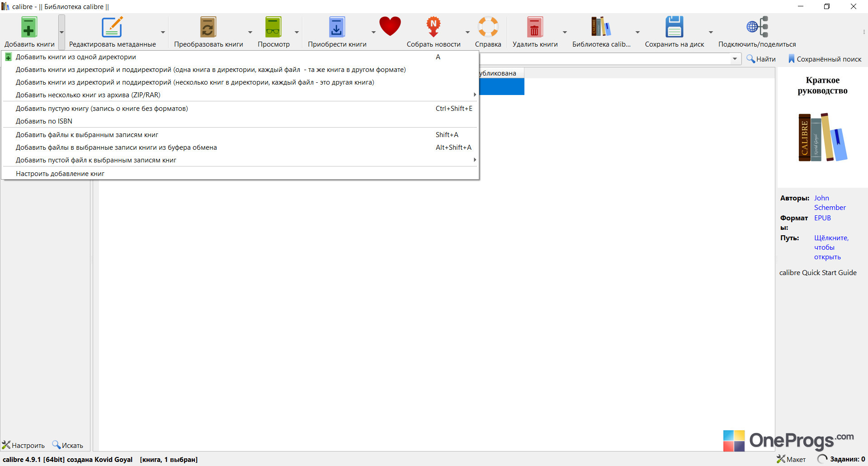Click the John Schember author link

tap(830, 203)
